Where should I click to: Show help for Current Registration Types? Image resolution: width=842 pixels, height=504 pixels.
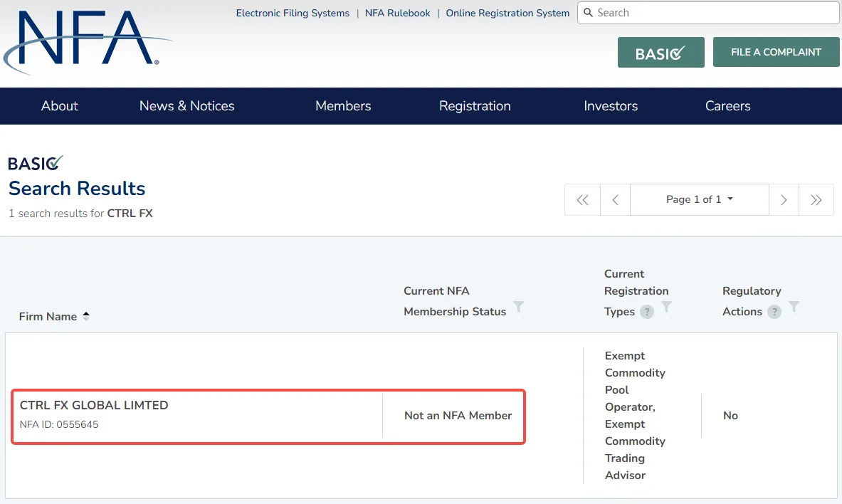pos(647,312)
